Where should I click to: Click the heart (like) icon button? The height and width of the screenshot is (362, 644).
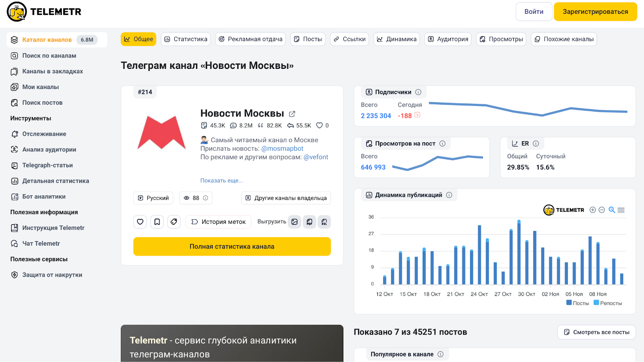(x=140, y=222)
